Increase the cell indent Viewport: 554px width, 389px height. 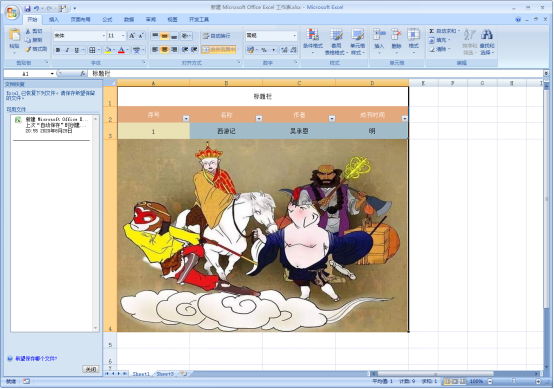pos(194,50)
